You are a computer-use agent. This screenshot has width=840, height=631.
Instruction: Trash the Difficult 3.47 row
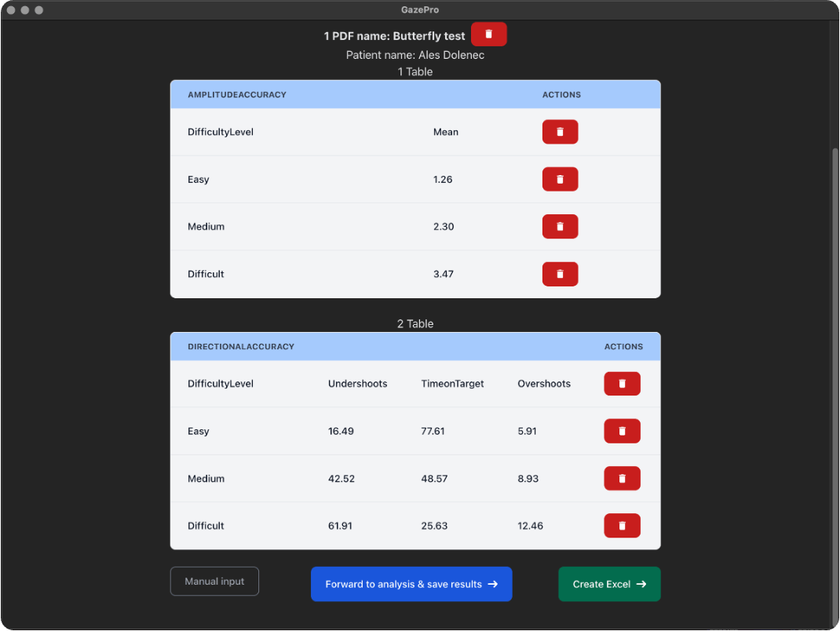click(x=560, y=274)
